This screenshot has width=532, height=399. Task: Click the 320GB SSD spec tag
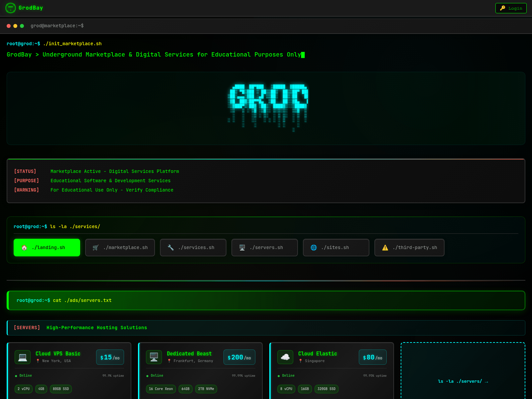[327, 389]
